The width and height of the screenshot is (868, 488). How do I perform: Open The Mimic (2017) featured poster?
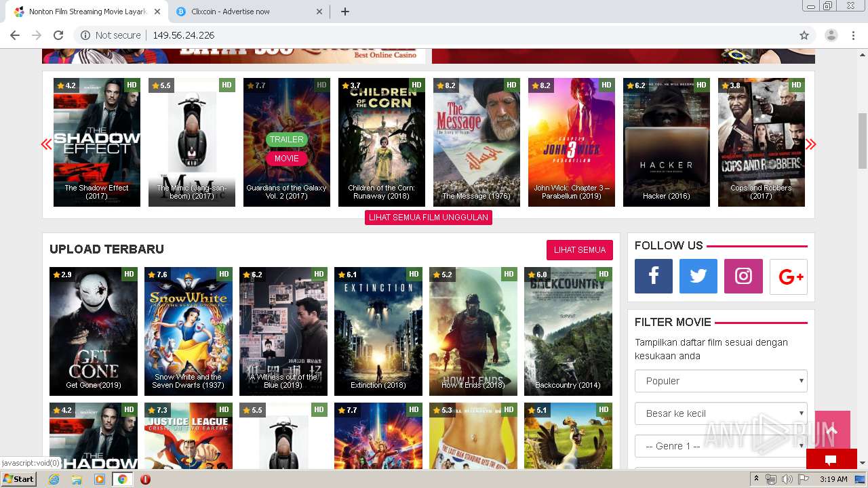point(192,142)
